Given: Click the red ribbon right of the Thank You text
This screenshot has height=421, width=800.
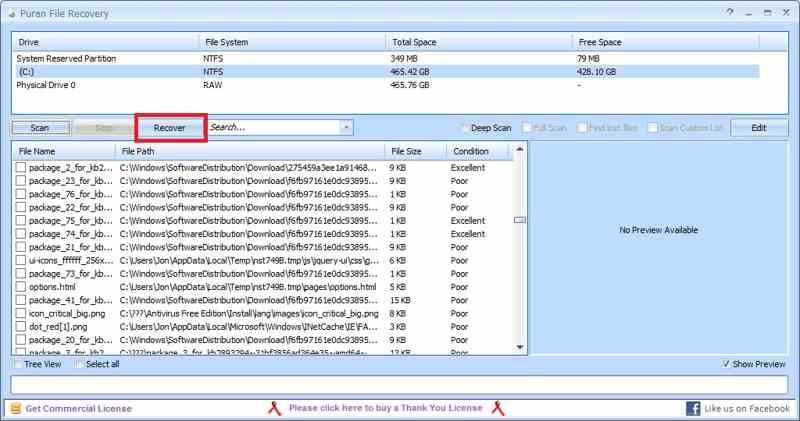Looking at the screenshot, I should [x=496, y=408].
